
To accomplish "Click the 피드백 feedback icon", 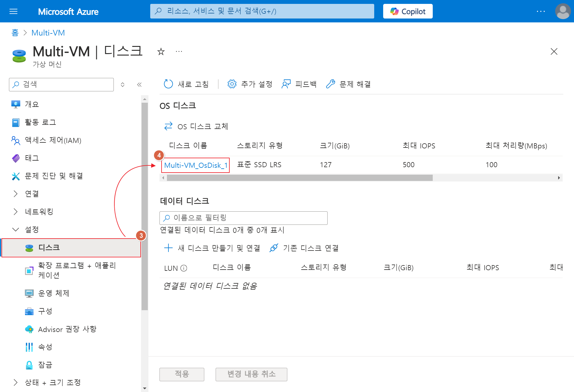I will tap(286, 84).
